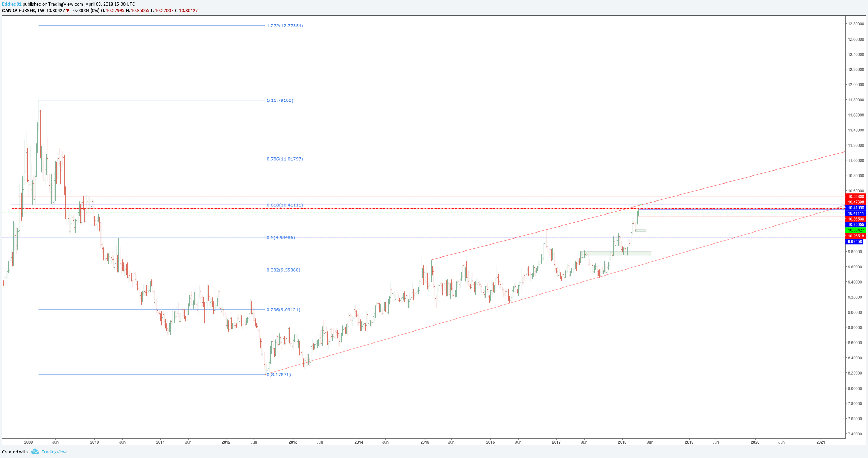The width and height of the screenshot is (868, 458).
Task: Click the red 10.26518 price tag
Action: 856,236
